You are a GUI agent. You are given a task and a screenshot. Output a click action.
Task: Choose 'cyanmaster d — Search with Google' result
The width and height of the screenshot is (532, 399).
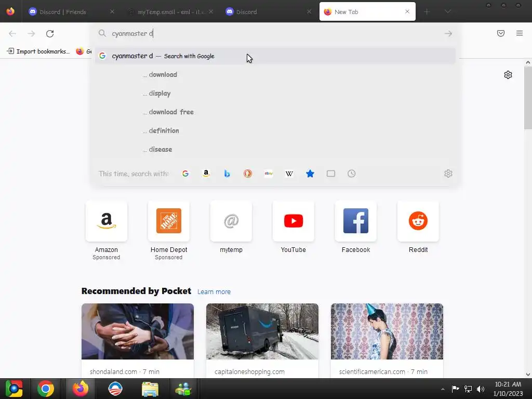[x=275, y=56]
